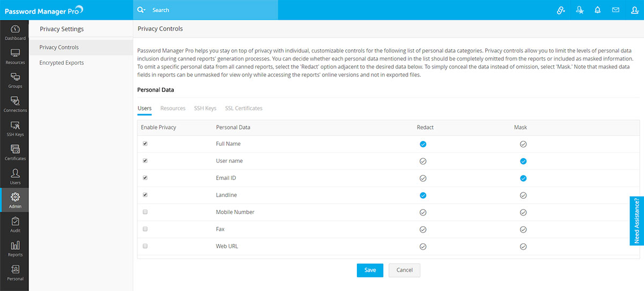Enable privacy checkbox for Mobile Number
The height and width of the screenshot is (291, 644).
(145, 212)
